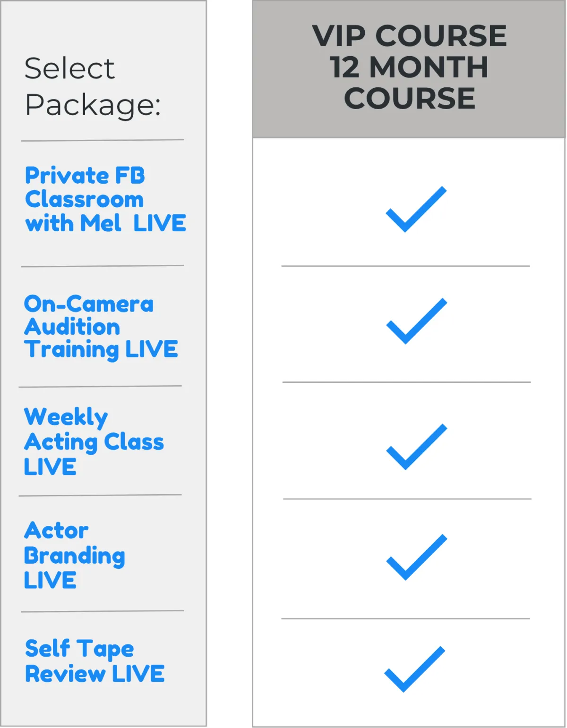This screenshot has width=567, height=728.
Task: Click the checkmark for On-Camera Audition Training
Action: 417,321
